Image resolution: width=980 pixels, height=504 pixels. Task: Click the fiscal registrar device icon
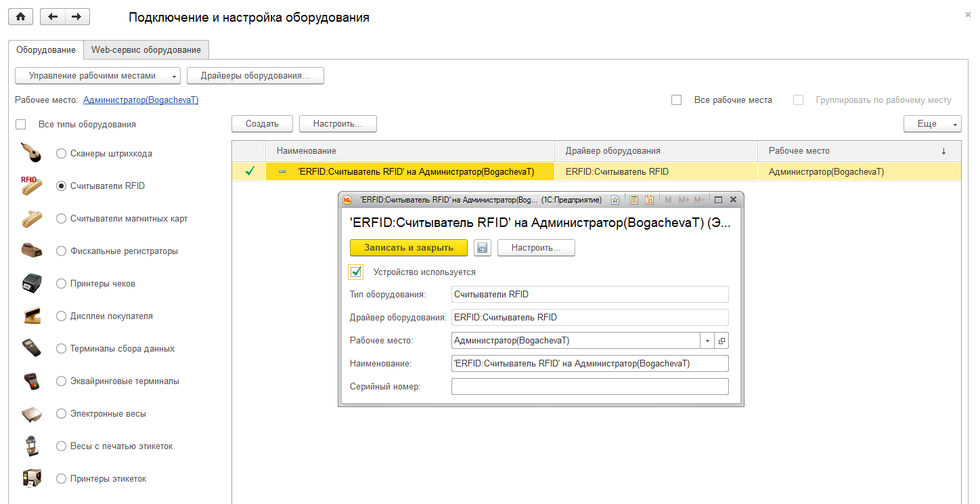click(x=30, y=251)
